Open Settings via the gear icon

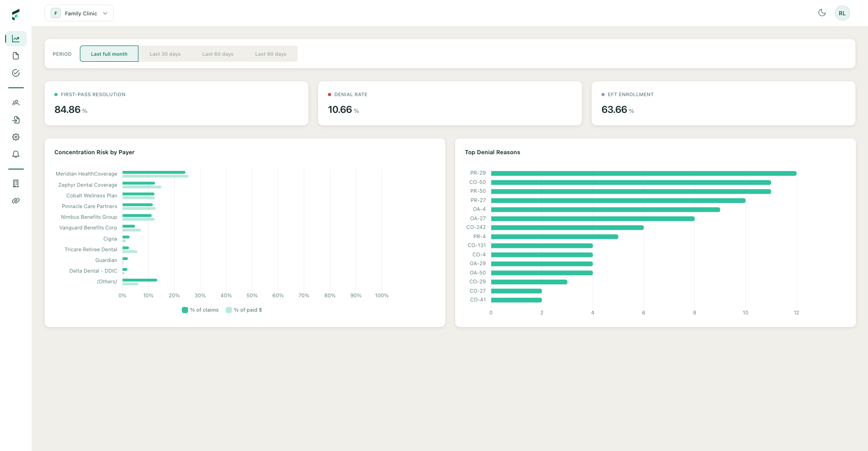pyautogui.click(x=15, y=137)
